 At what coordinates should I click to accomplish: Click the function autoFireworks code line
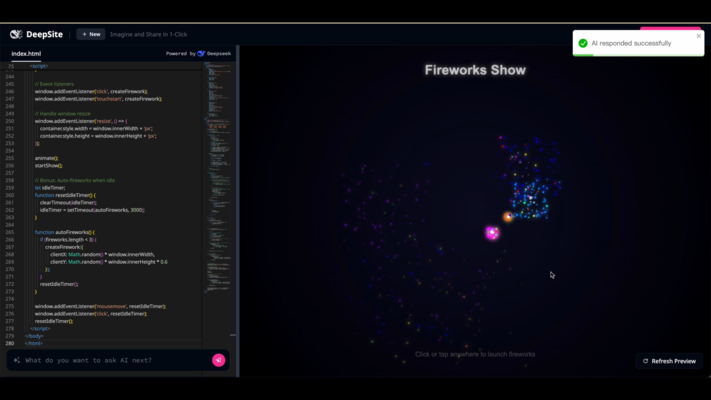[x=65, y=232]
